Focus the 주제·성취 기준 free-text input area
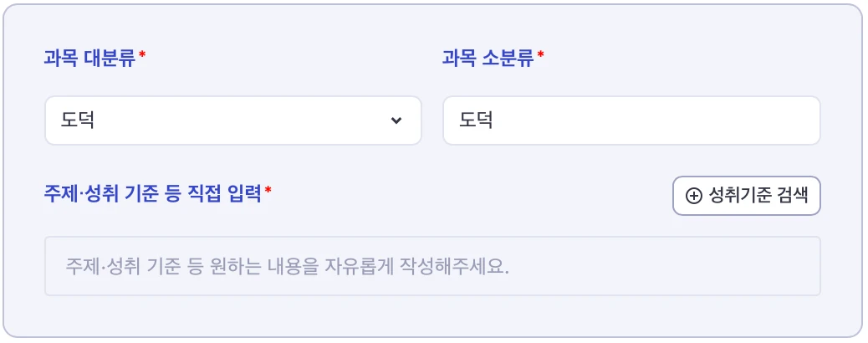868x343 pixels. click(x=432, y=266)
